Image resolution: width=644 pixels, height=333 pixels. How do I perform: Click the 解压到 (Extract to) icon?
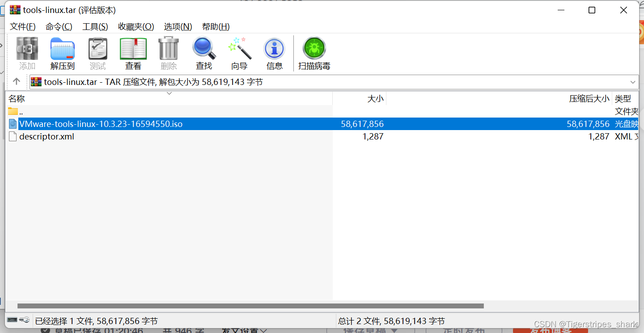pos(62,53)
